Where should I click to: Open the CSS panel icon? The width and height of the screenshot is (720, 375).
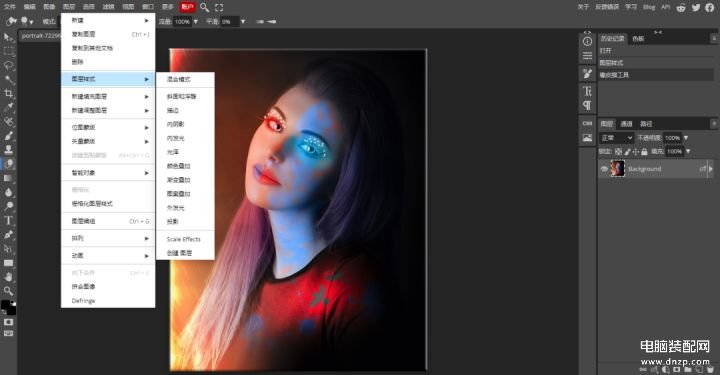(587, 123)
